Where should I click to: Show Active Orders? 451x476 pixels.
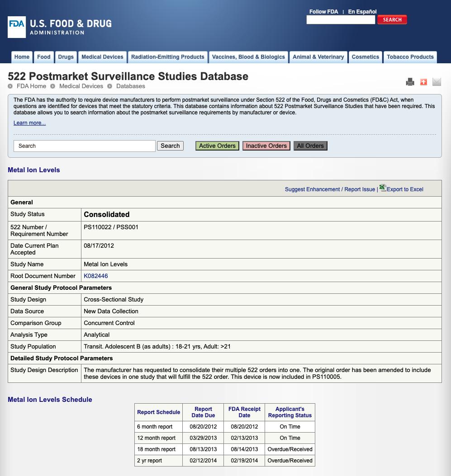tap(217, 146)
